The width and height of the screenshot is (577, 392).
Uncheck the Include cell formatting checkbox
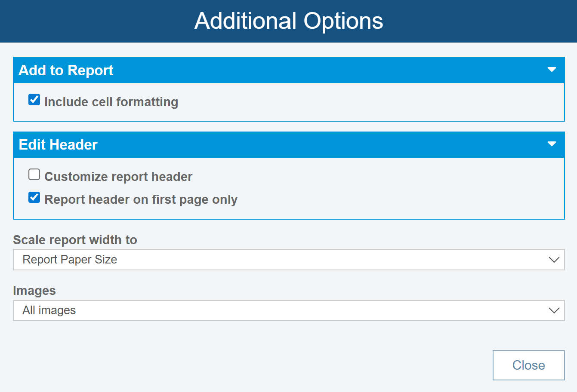click(34, 100)
